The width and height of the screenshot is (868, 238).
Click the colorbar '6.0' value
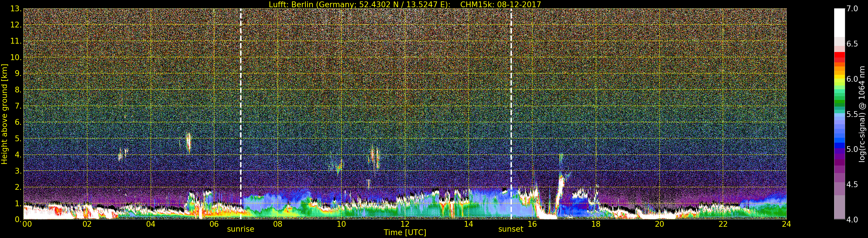click(852, 79)
